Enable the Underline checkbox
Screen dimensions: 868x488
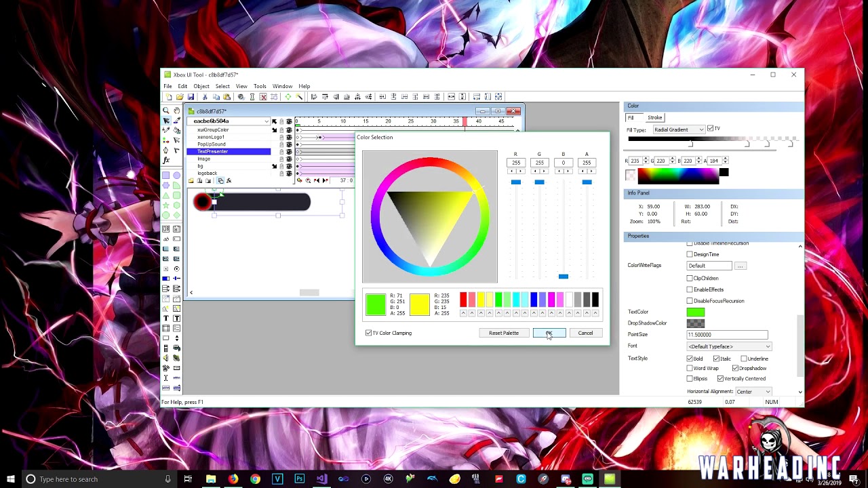[x=744, y=359]
